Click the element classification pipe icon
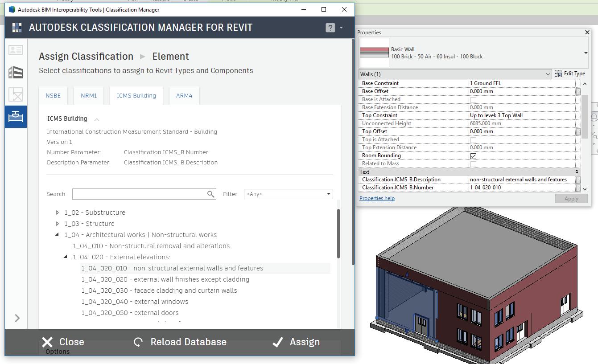Image resolution: width=598 pixels, height=364 pixels. [x=16, y=117]
